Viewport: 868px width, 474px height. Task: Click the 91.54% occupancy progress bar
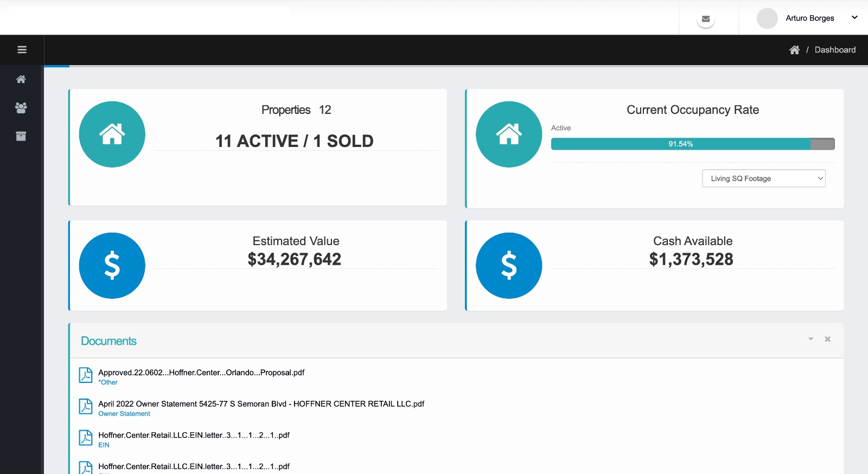point(693,144)
